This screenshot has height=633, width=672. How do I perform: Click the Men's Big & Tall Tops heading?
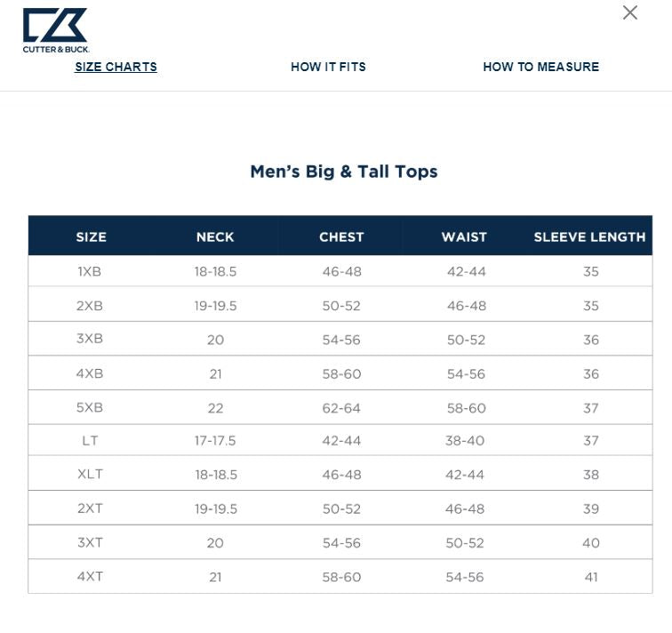click(344, 172)
